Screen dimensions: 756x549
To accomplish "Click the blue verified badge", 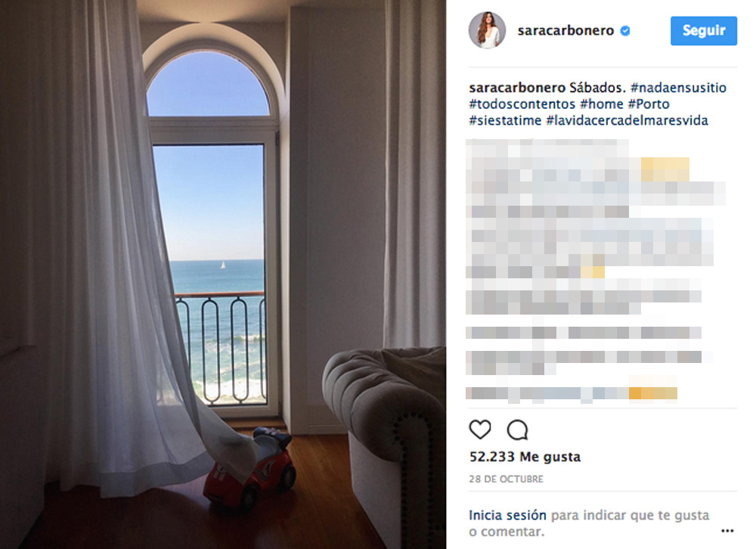I will coord(625,30).
